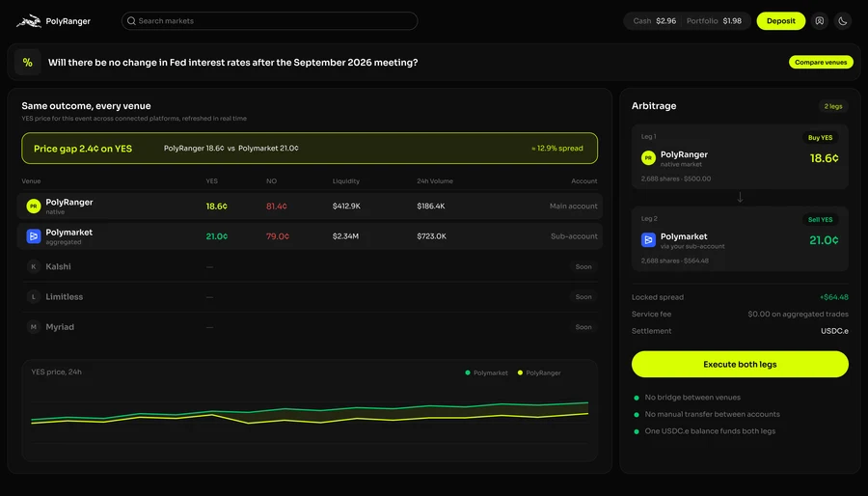Click Portfolio $1.98 balance
The height and width of the screenshot is (496, 868).
(714, 21)
